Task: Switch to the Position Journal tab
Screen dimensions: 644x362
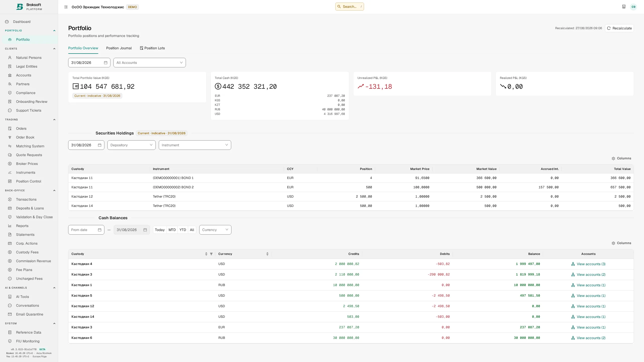Action: click(119, 48)
